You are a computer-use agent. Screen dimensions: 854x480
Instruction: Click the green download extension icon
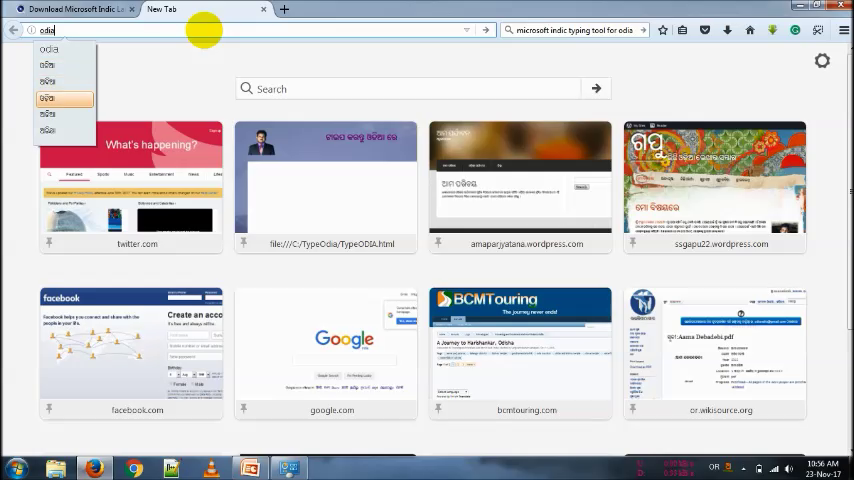772,30
